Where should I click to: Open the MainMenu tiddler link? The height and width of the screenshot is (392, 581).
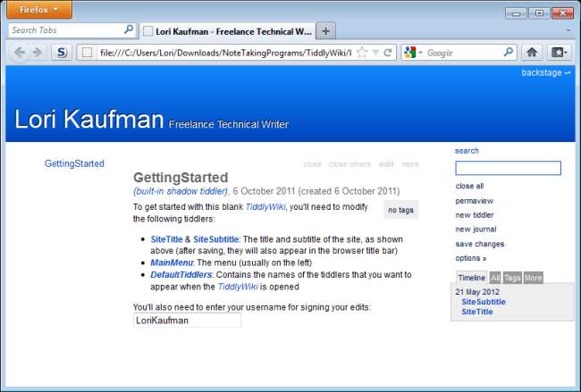[172, 263]
